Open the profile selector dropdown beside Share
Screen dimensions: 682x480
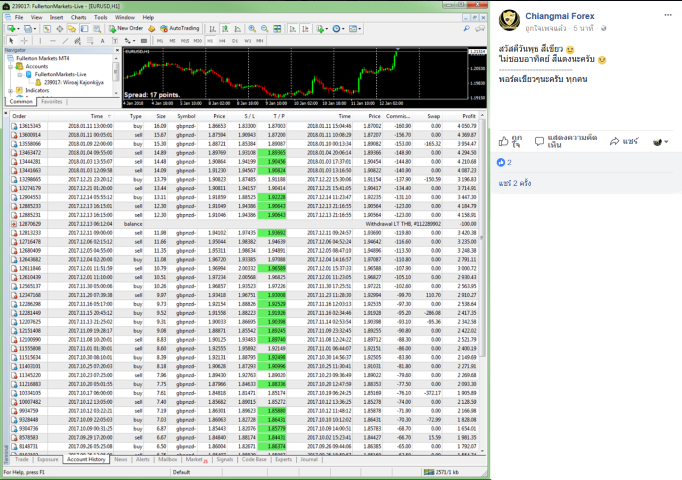coord(661,142)
